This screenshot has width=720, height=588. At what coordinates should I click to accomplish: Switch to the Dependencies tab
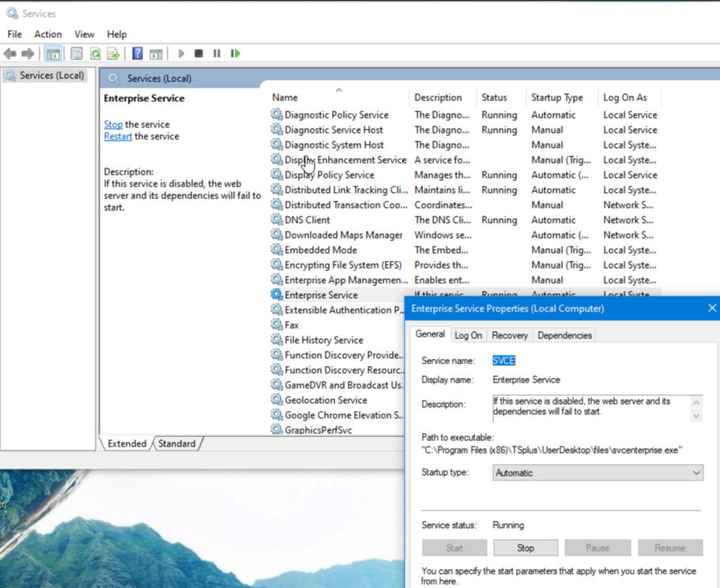[x=564, y=335]
